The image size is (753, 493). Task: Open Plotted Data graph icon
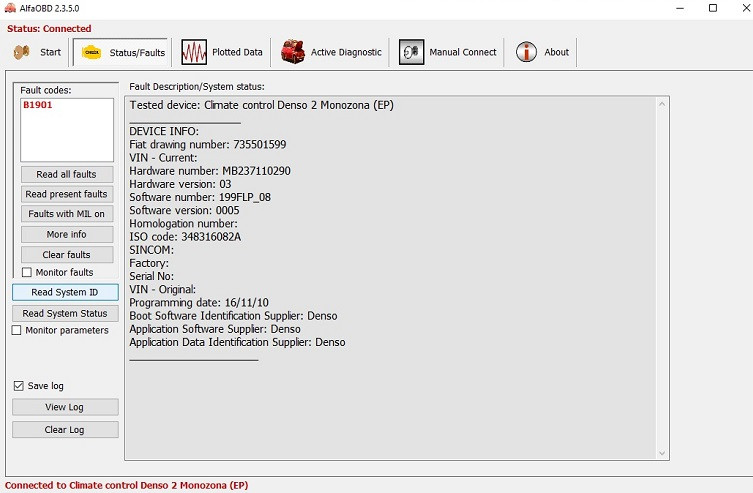click(194, 52)
